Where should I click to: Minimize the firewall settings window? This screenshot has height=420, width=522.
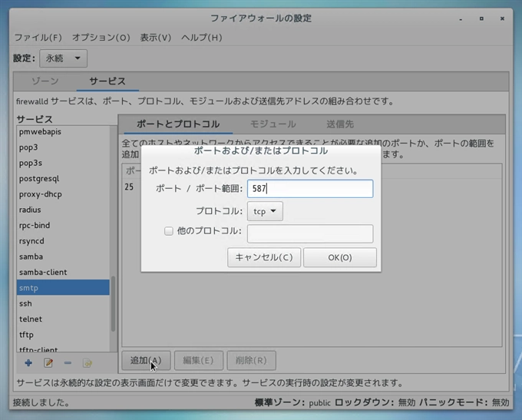tap(461, 19)
